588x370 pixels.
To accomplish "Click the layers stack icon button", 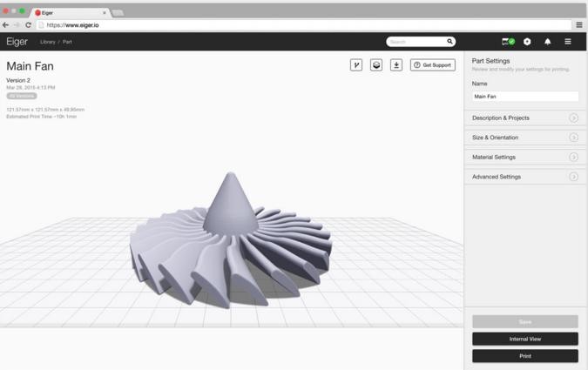I will click(376, 65).
